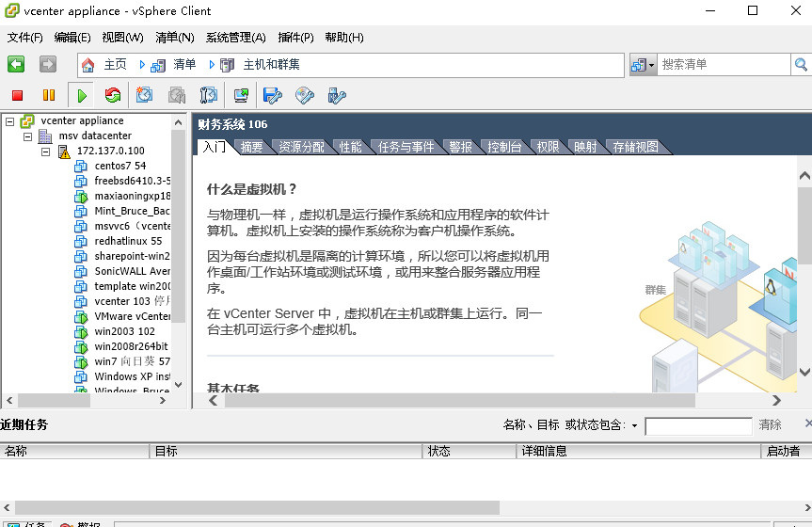Click the inventory icon in breadcrumb

pos(158,65)
